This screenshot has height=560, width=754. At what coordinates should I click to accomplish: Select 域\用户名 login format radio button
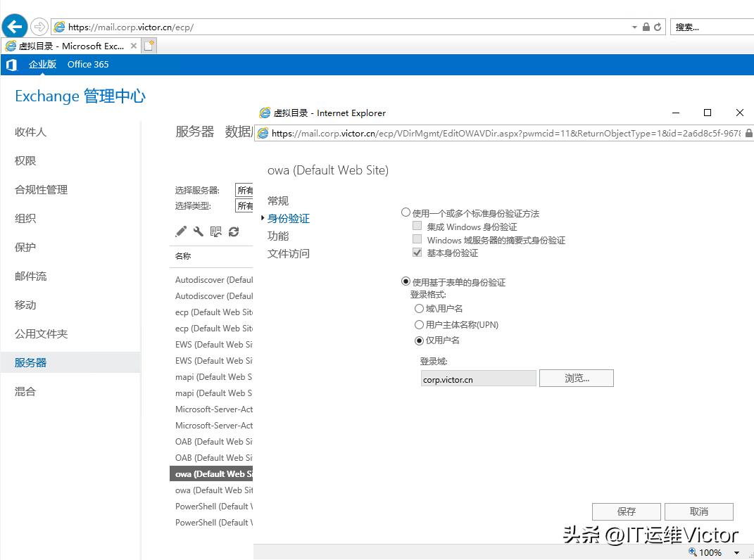click(421, 308)
